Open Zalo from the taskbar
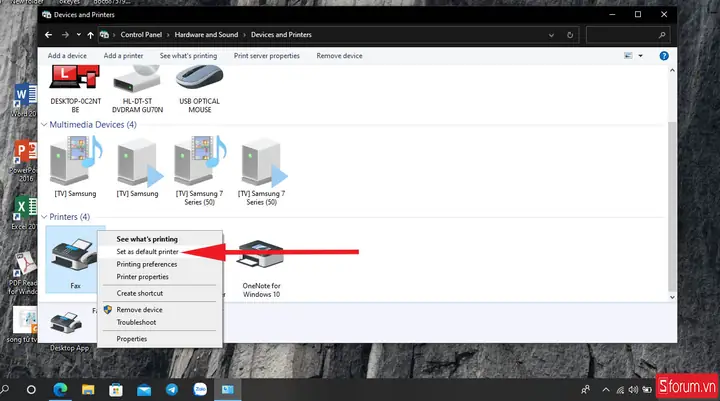Image resolution: width=720 pixels, height=401 pixels. pos(200,390)
